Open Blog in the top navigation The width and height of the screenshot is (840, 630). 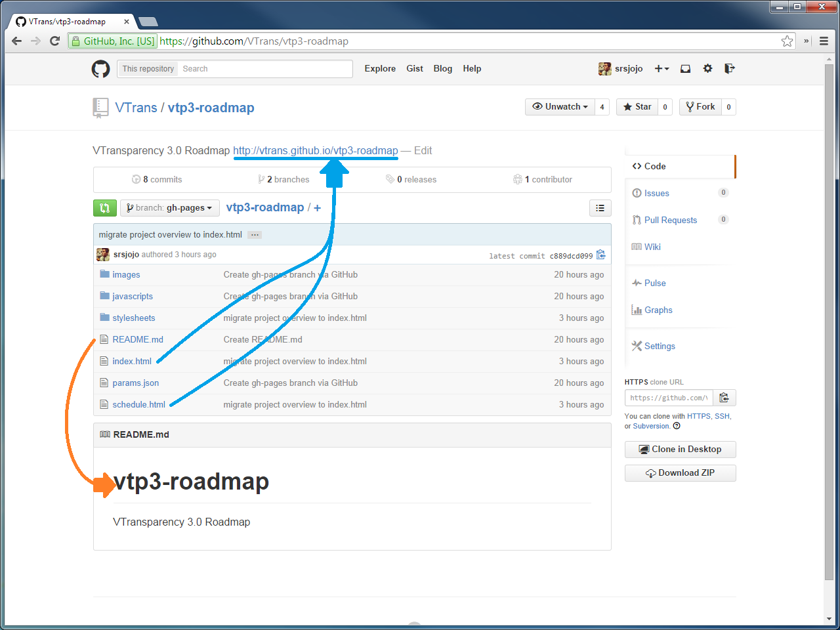[x=443, y=68]
